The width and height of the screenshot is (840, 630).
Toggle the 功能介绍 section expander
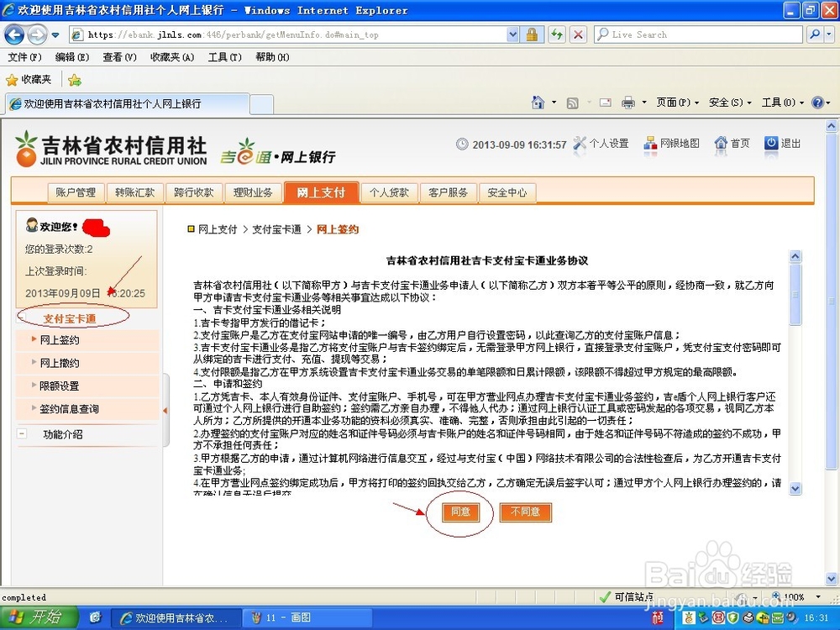[22, 434]
